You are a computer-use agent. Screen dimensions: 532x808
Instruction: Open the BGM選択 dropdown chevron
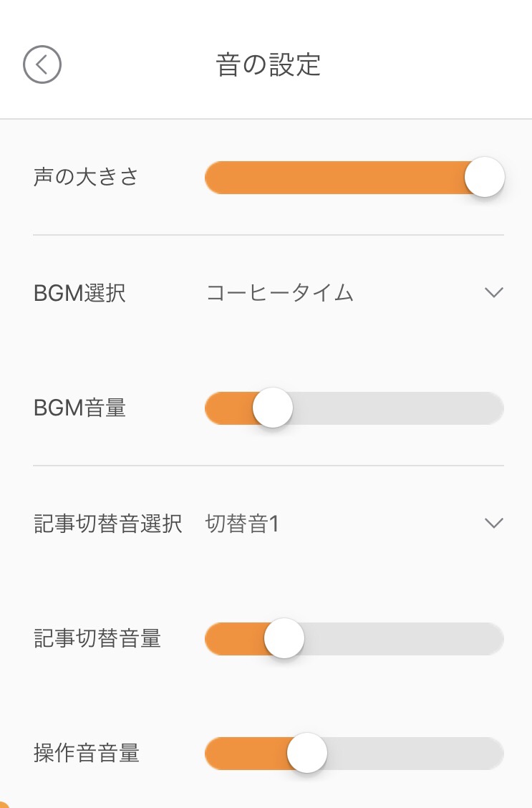[493, 293]
